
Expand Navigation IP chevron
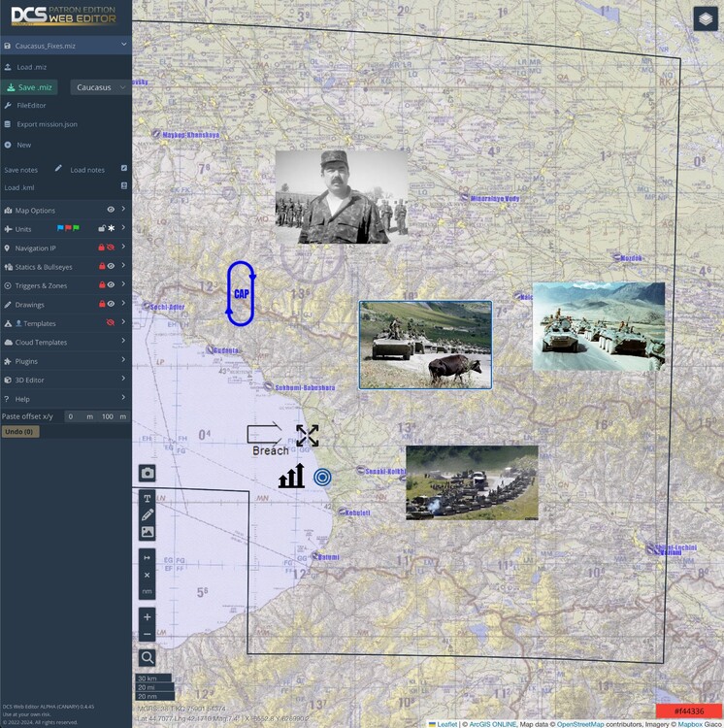pos(123,247)
